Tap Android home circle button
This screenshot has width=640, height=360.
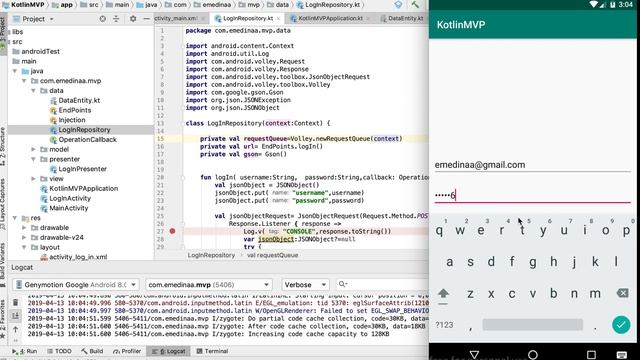coord(533,354)
